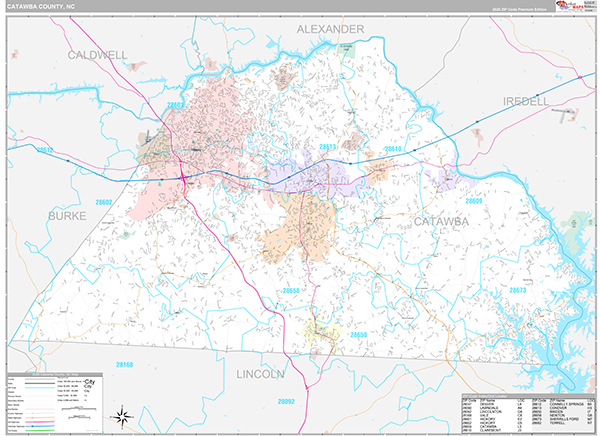Select the large CATAWBA county label on map
Screen dimensions: 600x436
coord(441,222)
